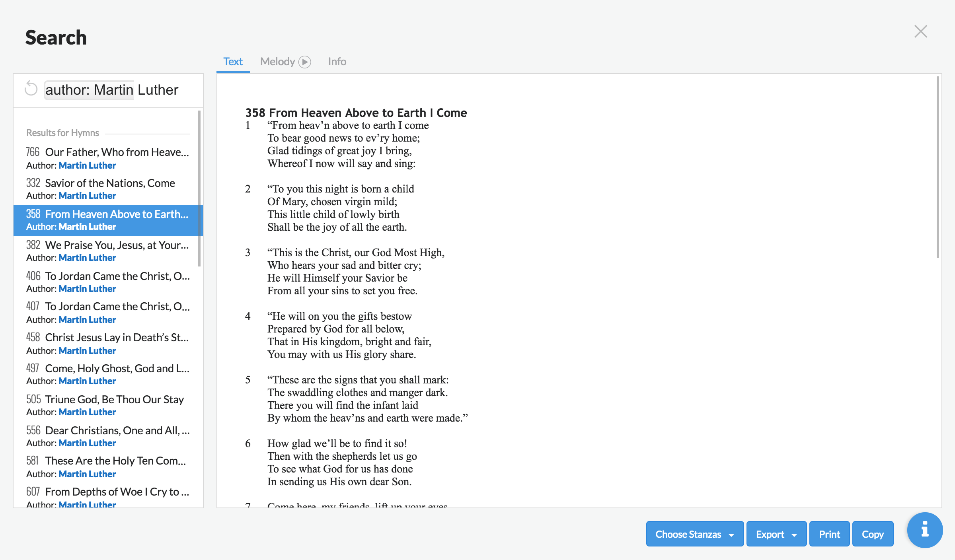Click Martin Luther author link under hymn 458
Viewport: 955px width, 560px height.
87,351
